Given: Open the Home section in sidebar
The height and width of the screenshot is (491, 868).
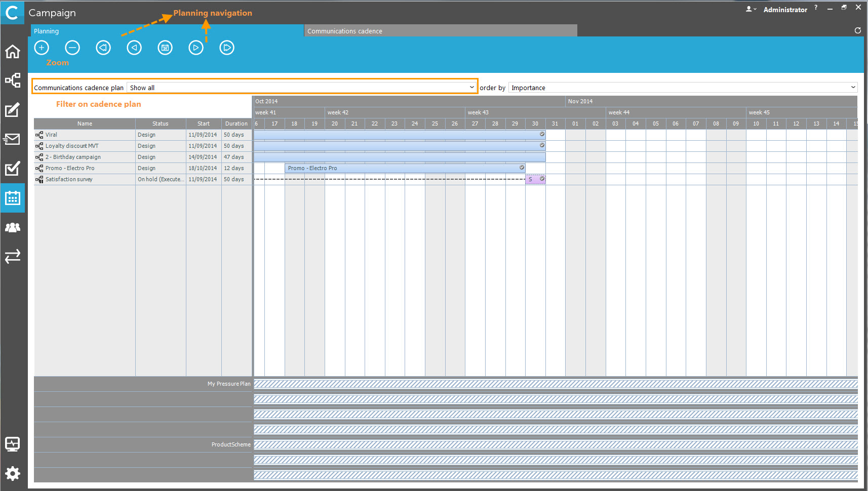Looking at the screenshot, I should pyautogui.click(x=13, y=52).
